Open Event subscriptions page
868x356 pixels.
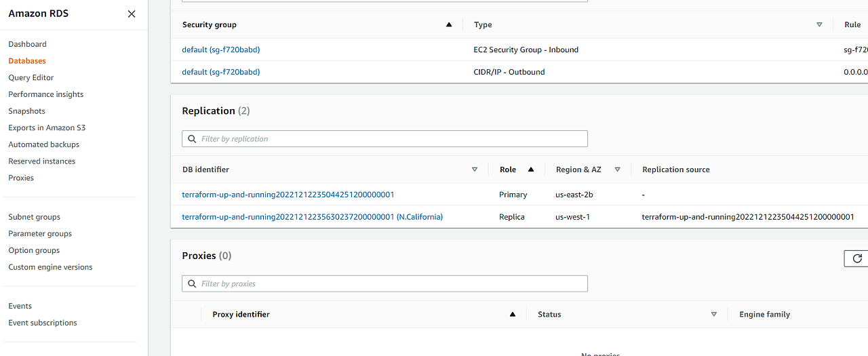43,323
